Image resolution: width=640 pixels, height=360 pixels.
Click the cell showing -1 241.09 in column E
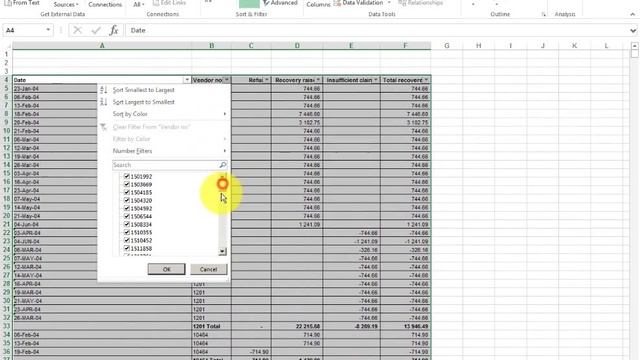[351, 241]
